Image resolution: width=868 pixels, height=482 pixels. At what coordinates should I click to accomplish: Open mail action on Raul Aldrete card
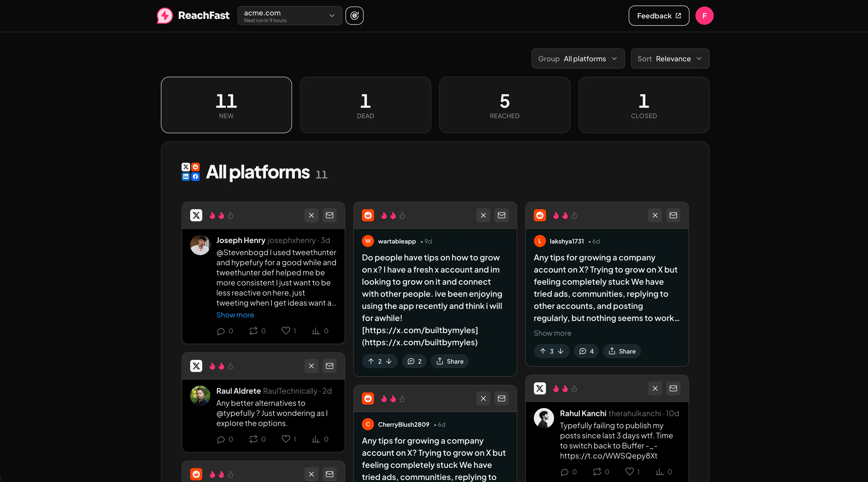330,366
